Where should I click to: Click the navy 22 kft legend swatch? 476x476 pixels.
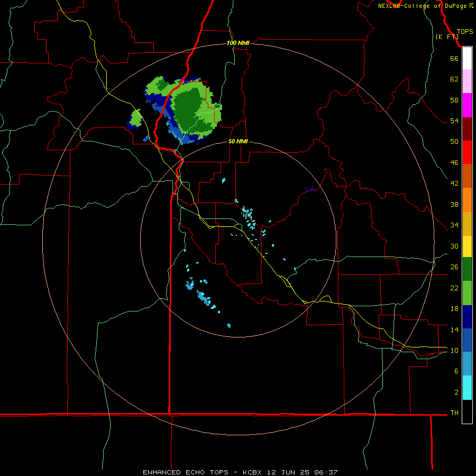pyautogui.click(x=467, y=317)
